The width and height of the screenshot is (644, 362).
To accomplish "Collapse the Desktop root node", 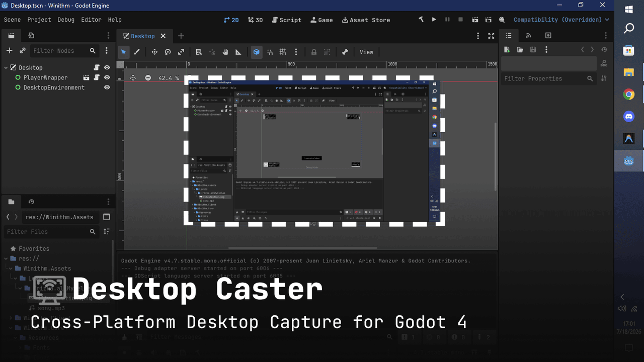I will pos(6,67).
